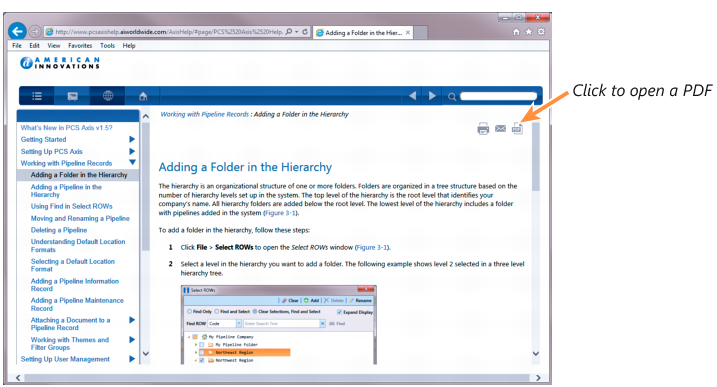The height and width of the screenshot is (387, 717).
Task: Expand My Pipeline Folder tree node in figure
Action: coord(196,344)
